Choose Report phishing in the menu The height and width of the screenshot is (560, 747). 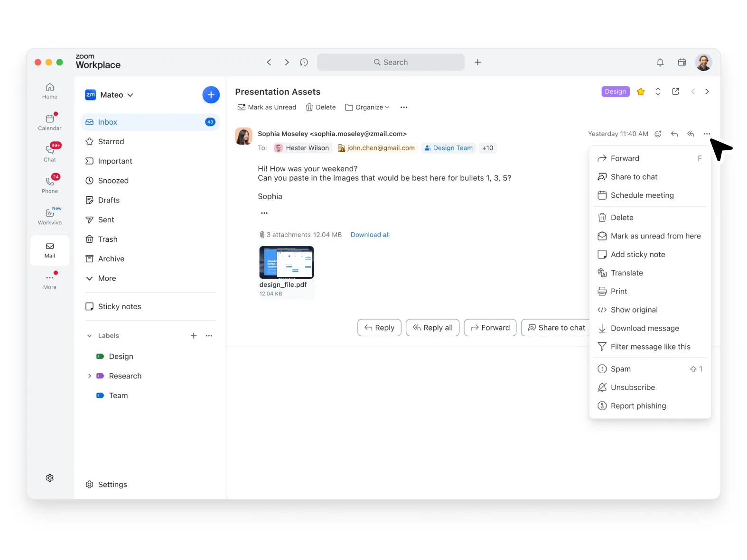click(x=638, y=406)
